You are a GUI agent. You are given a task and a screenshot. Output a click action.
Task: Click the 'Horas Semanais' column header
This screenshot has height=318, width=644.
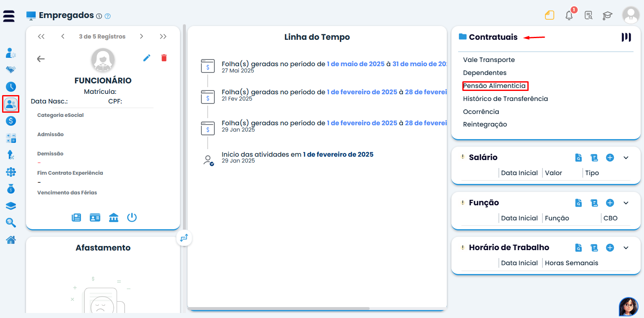(x=571, y=263)
